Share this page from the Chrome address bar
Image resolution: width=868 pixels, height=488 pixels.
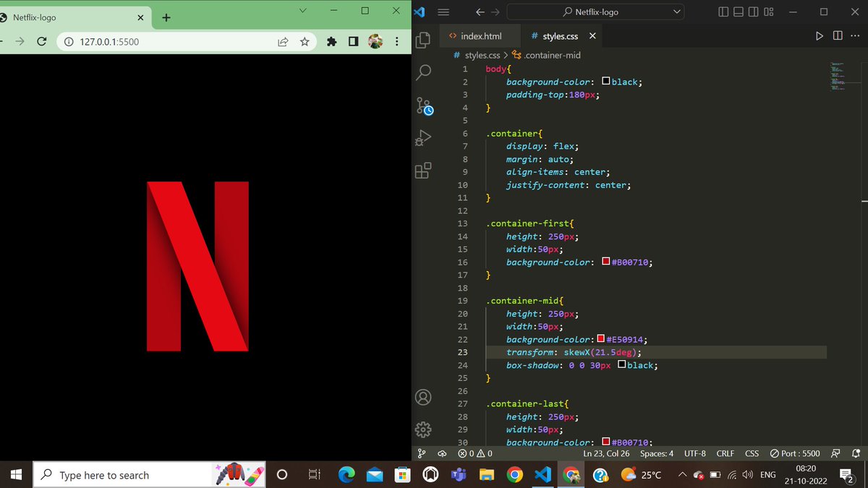(x=284, y=42)
